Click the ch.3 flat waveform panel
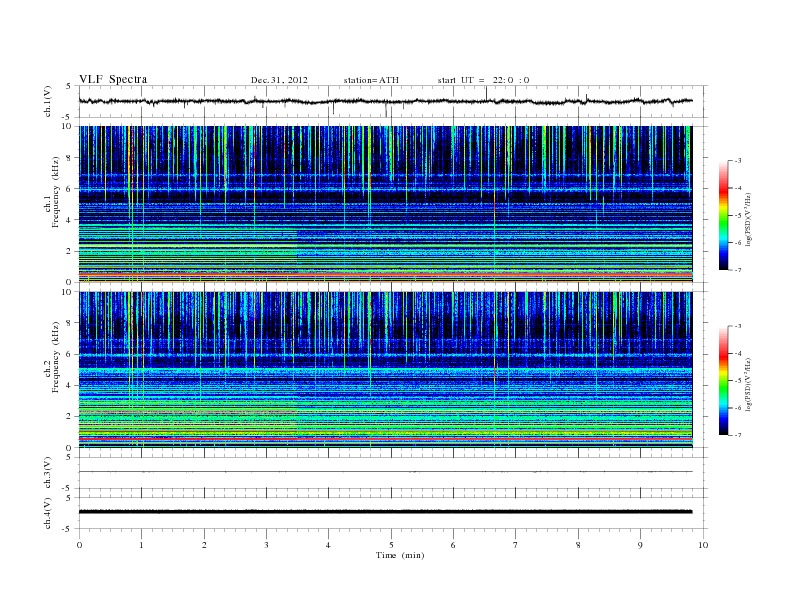Image resolution: width=792 pixels, height=612 pixels. click(392, 473)
